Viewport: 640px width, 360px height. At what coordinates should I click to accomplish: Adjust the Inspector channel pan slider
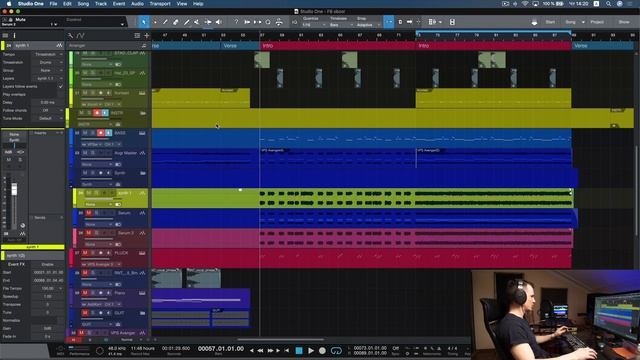point(14,146)
